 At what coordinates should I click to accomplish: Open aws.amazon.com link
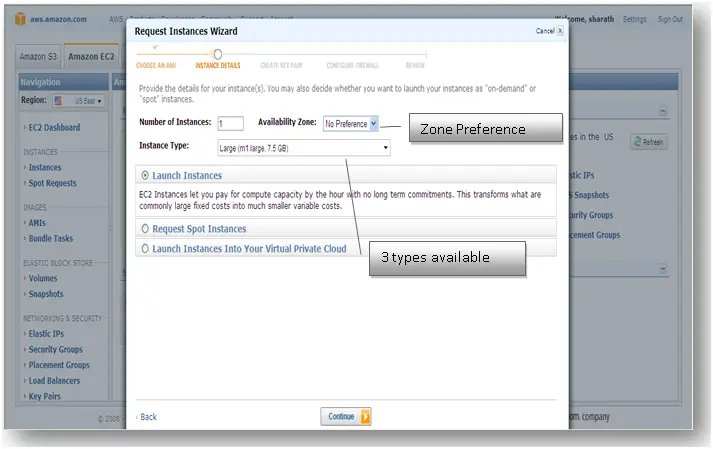tap(58, 19)
